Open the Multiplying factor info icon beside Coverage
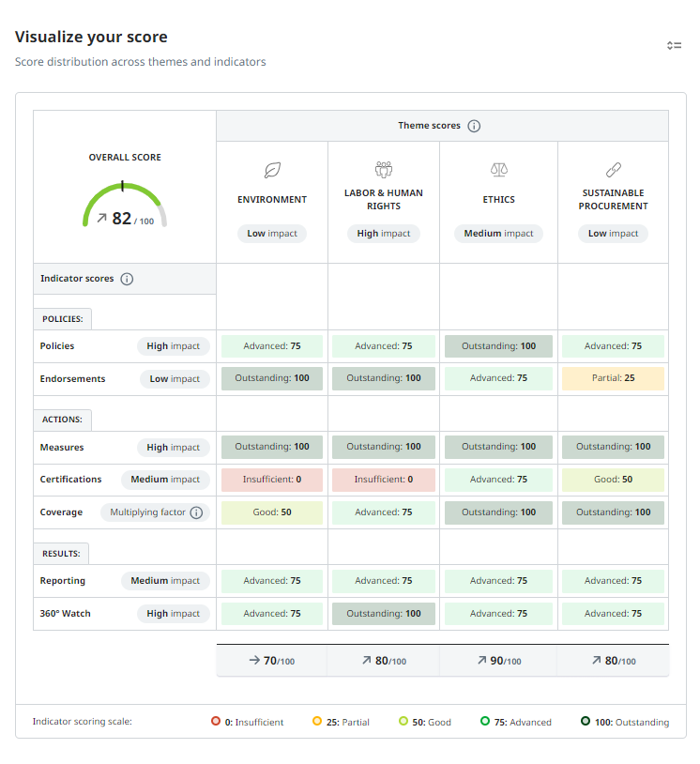The width and height of the screenshot is (700, 764). click(x=198, y=512)
